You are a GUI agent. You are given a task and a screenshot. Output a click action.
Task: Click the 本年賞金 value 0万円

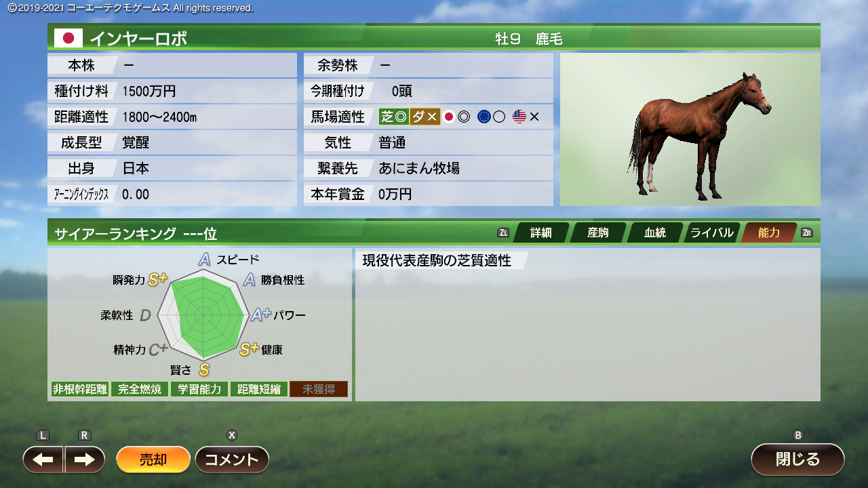395,195
